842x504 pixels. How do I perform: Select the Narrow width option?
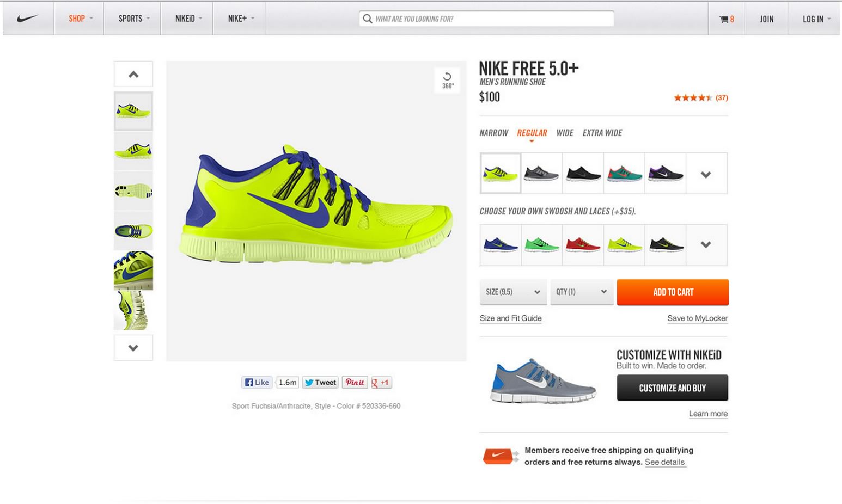pyautogui.click(x=493, y=133)
